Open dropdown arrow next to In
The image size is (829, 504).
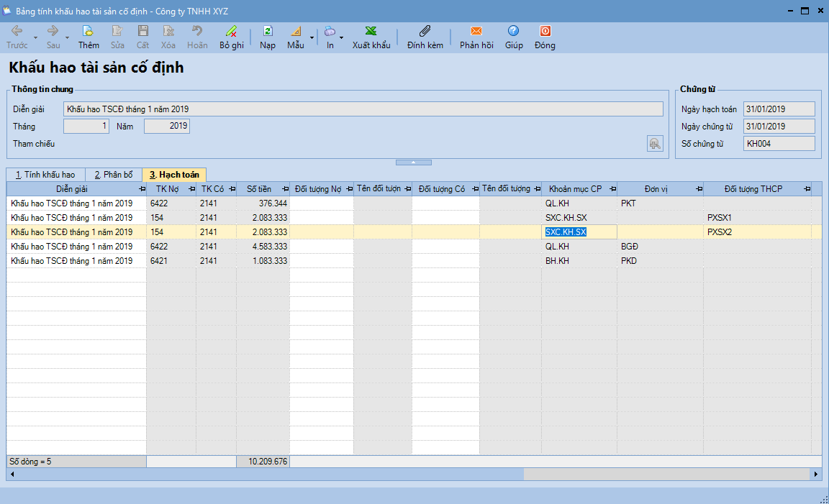pyautogui.click(x=342, y=37)
